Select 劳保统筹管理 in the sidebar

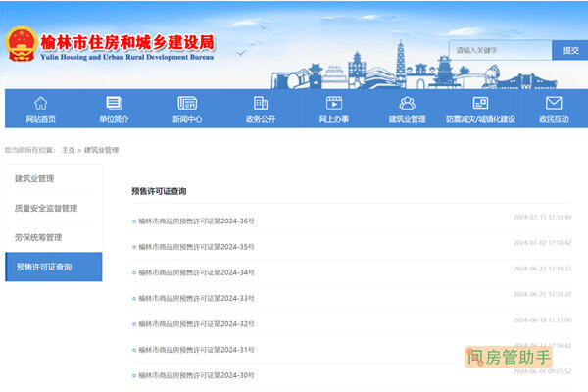(38, 237)
